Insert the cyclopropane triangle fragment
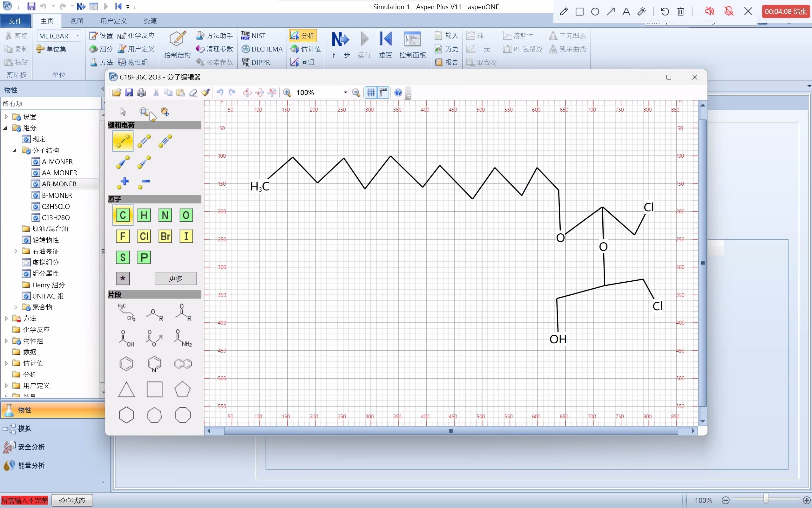Viewport: 812px width, 508px height. click(126, 389)
